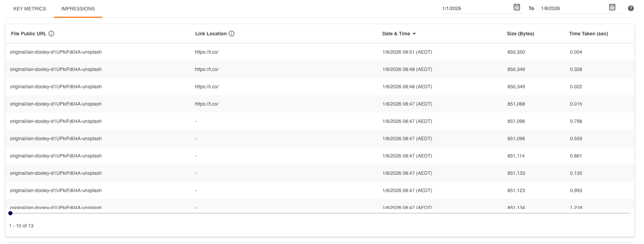Toggle Date & Time sort arrow
The width and height of the screenshot is (644, 244).
point(414,34)
